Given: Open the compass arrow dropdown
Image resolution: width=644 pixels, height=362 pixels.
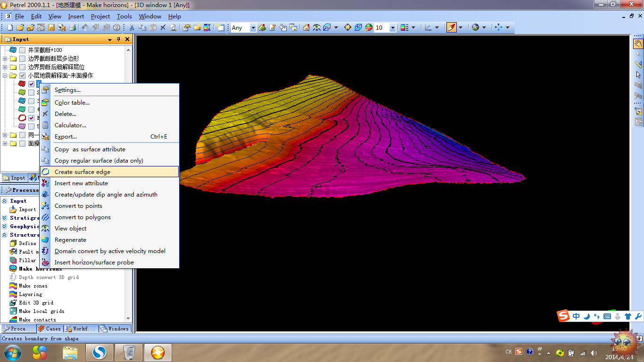Looking at the screenshot, I should point(461,28).
